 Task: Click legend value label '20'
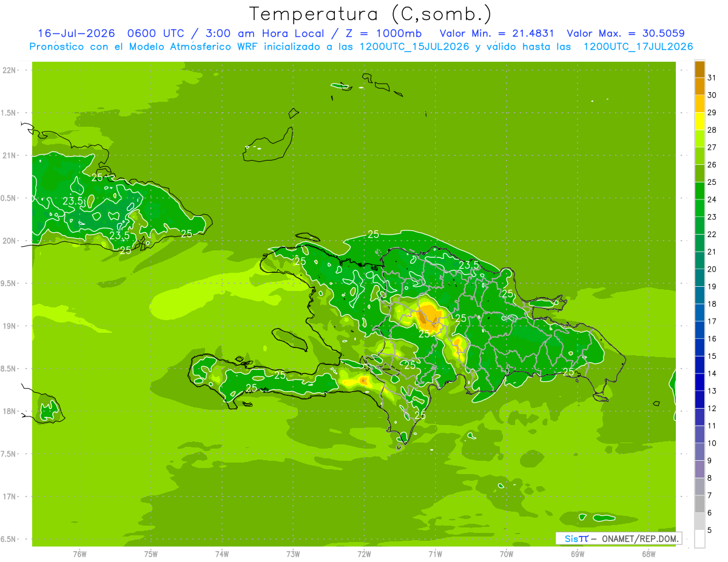(712, 269)
